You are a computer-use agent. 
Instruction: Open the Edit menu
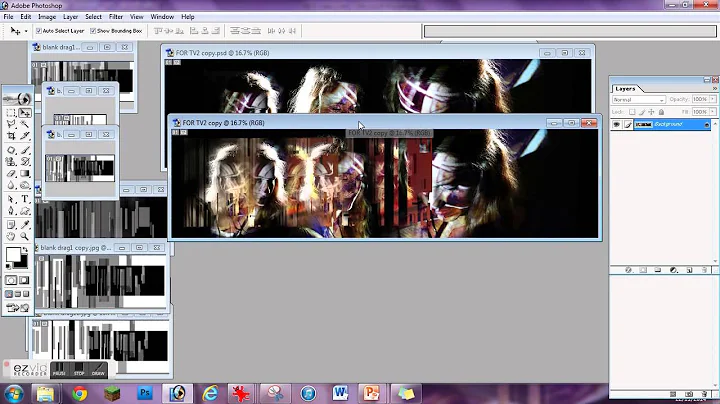point(25,17)
